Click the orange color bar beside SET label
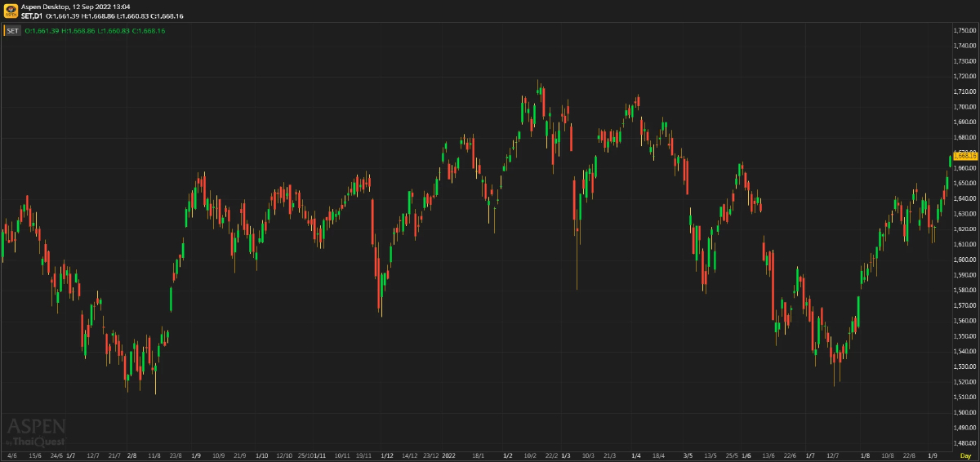Viewport: 980px width, 462px height. pos(4,31)
